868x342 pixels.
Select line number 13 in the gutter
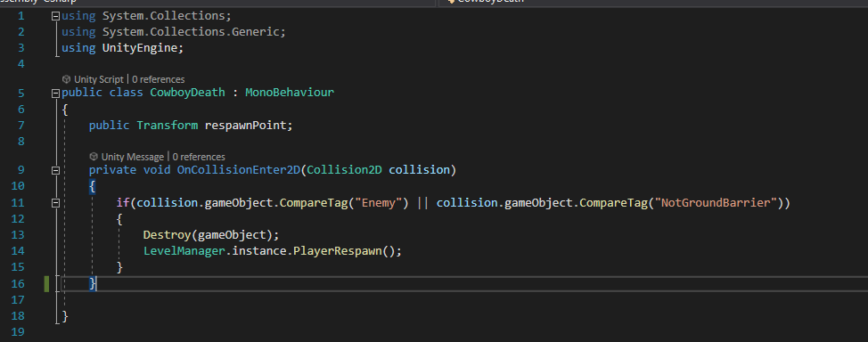pyautogui.click(x=18, y=234)
